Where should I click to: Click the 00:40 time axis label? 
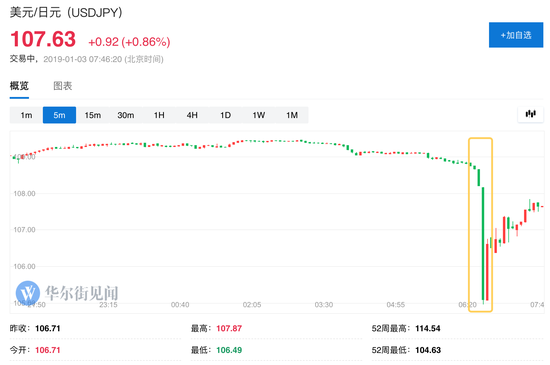coord(180,305)
